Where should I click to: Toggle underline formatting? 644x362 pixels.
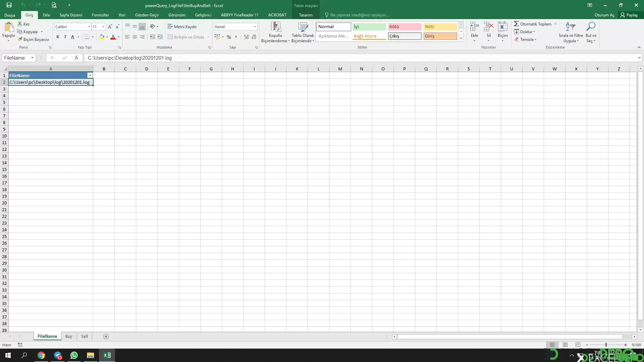(x=72, y=37)
